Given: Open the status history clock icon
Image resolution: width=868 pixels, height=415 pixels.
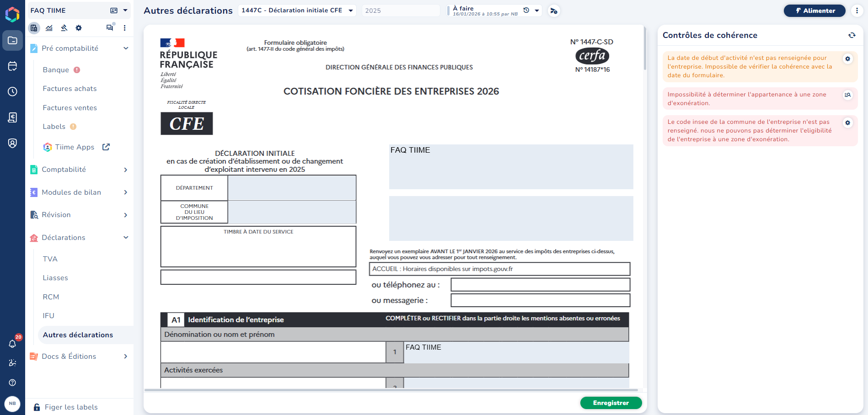Looking at the screenshot, I should pos(526,11).
